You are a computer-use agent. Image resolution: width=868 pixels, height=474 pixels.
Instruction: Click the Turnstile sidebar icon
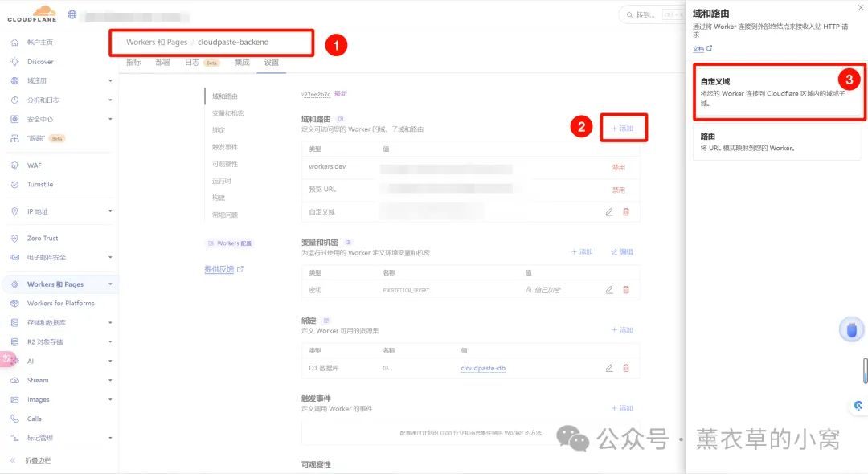point(15,184)
